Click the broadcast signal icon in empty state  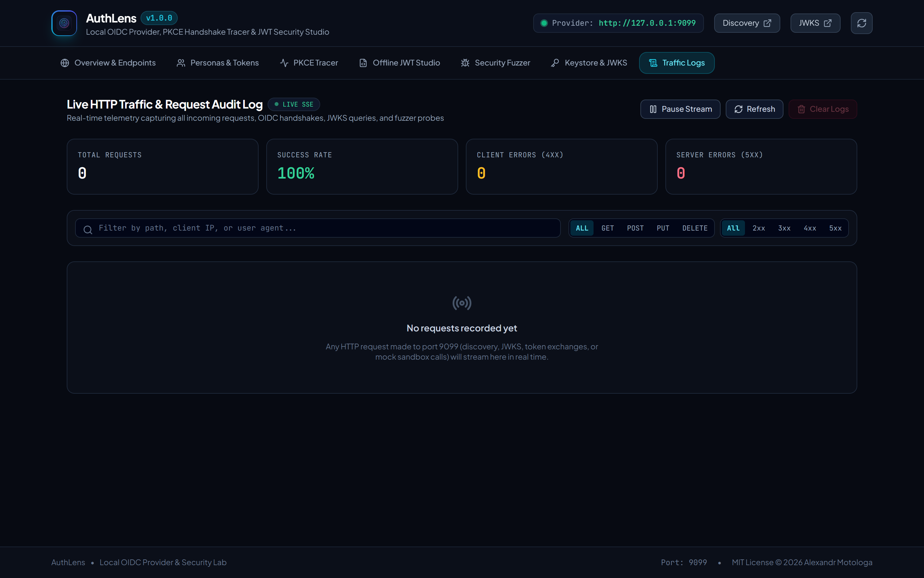(462, 303)
